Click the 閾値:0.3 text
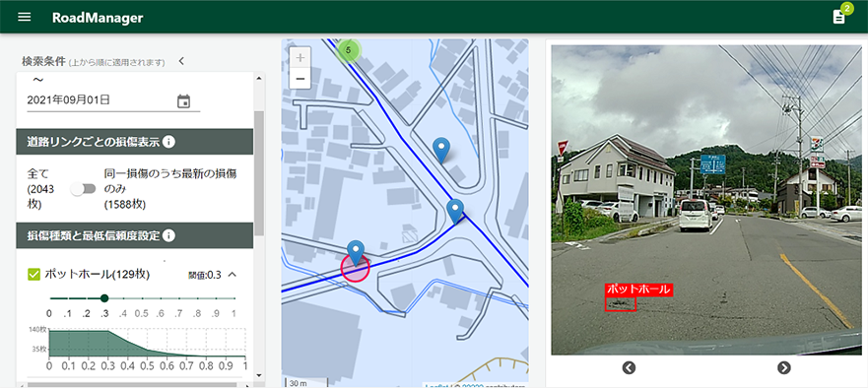The width and height of the screenshot is (868, 388). (x=205, y=275)
